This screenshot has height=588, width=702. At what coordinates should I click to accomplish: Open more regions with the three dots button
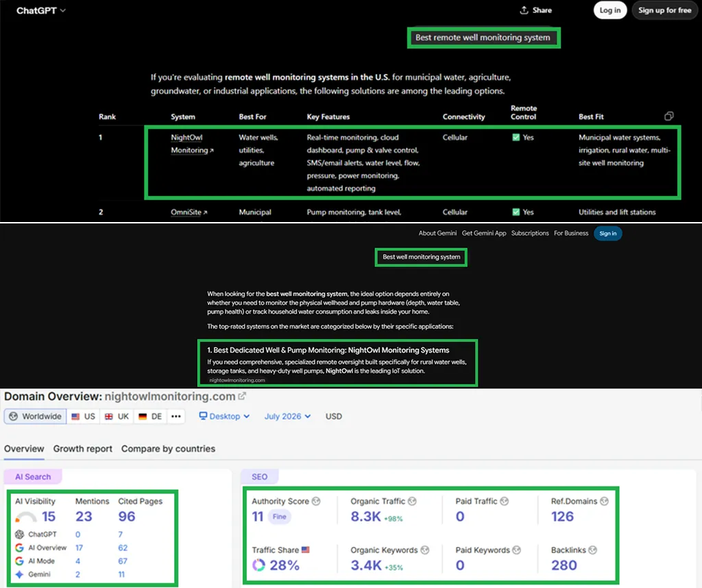pos(176,416)
